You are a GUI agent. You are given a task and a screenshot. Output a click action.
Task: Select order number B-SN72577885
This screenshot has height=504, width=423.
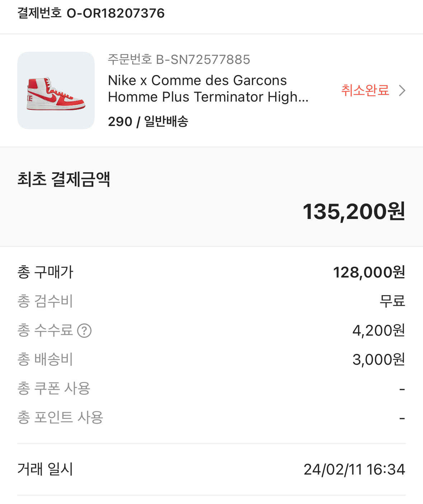[179, 60]
